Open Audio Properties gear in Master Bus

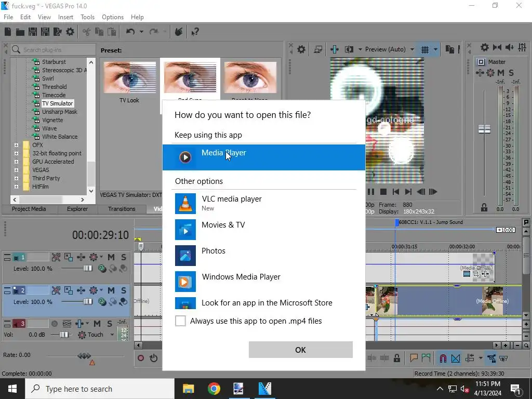[485, 47]
